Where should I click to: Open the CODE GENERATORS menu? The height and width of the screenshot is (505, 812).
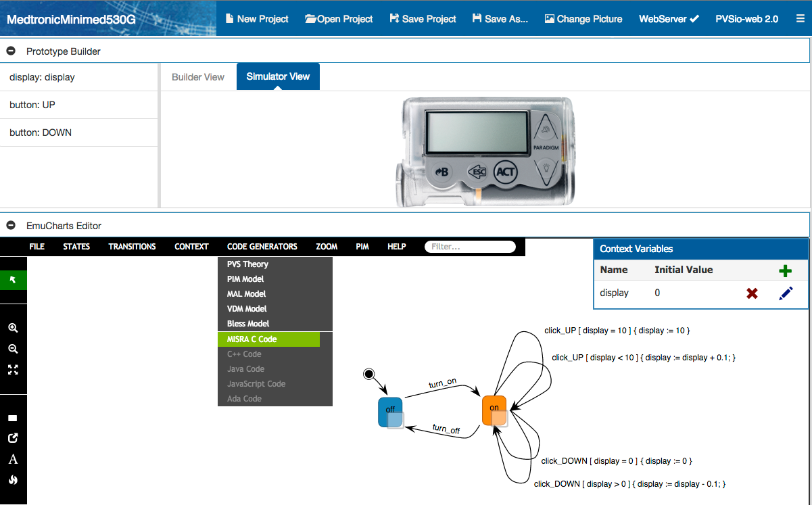(x=262, y=247)
